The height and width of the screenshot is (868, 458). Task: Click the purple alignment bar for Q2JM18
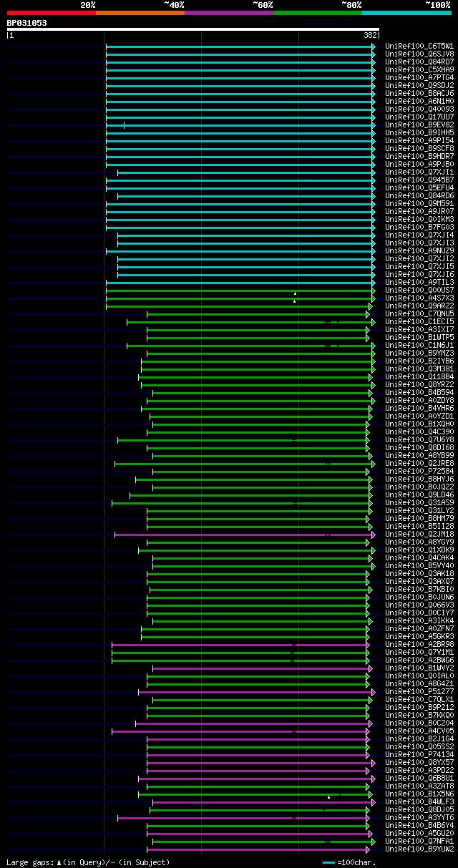244,534
